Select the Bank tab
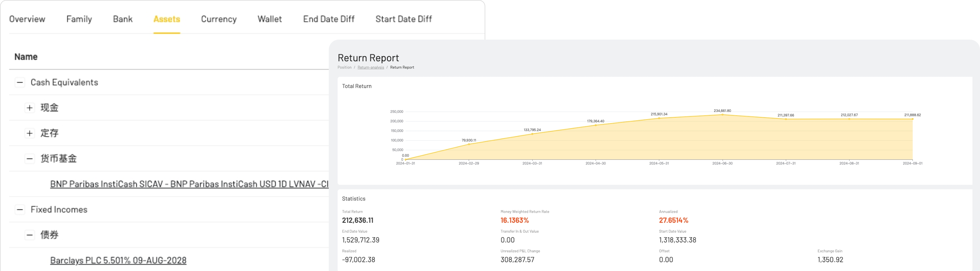Screen dimensions: 980x271 pyautogui.click(x=123, y=19)
